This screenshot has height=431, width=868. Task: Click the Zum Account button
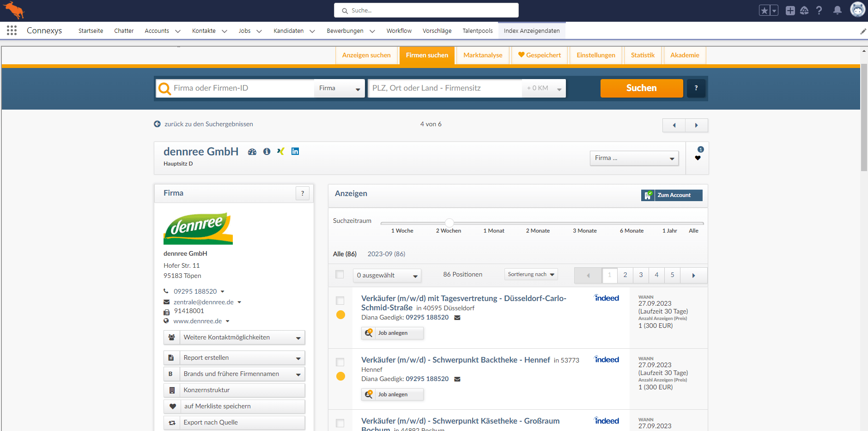pyautogui.click(x=672, y=195)
